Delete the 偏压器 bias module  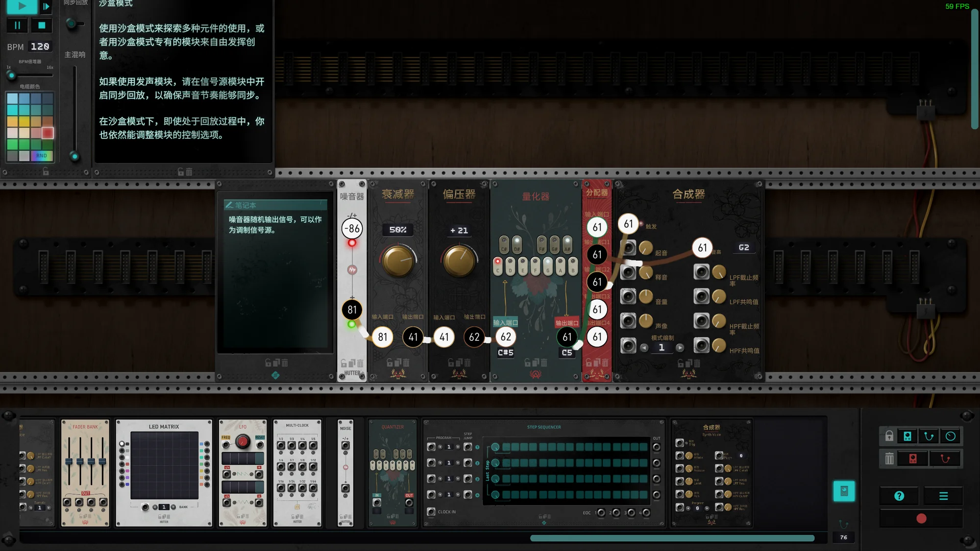467,363
